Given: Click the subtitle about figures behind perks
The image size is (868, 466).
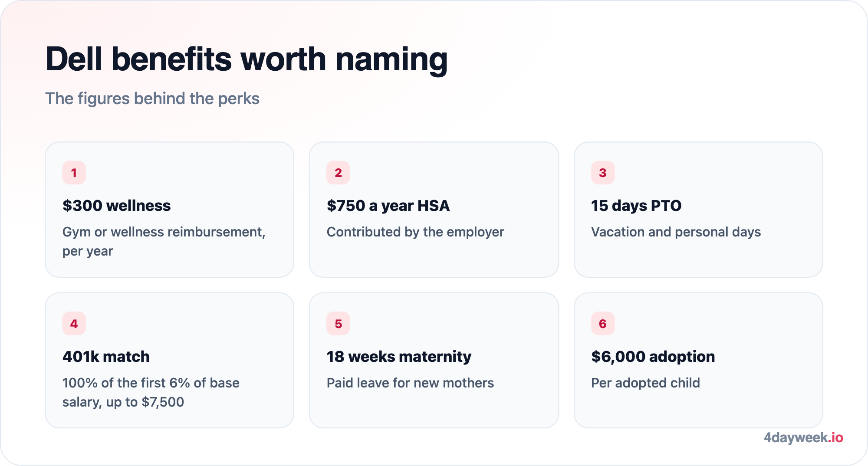Looking at the screenshot, I should [x=152, y=99].
